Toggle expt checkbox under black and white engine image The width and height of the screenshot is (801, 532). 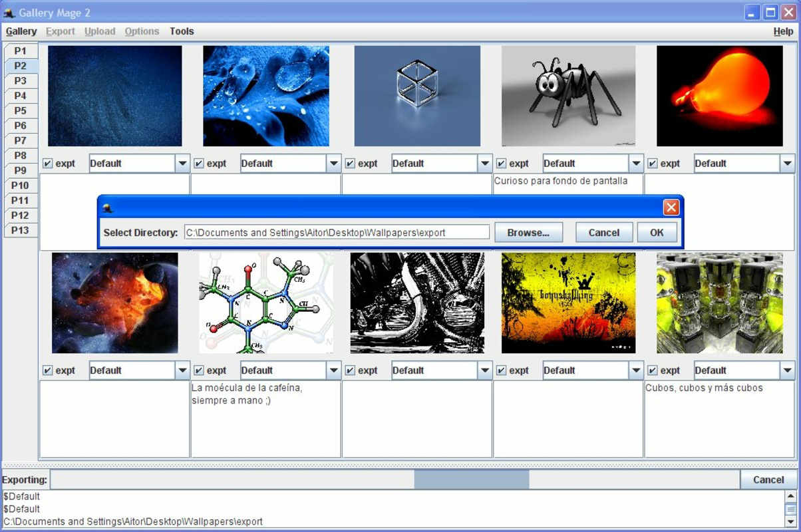pos(350,370)
